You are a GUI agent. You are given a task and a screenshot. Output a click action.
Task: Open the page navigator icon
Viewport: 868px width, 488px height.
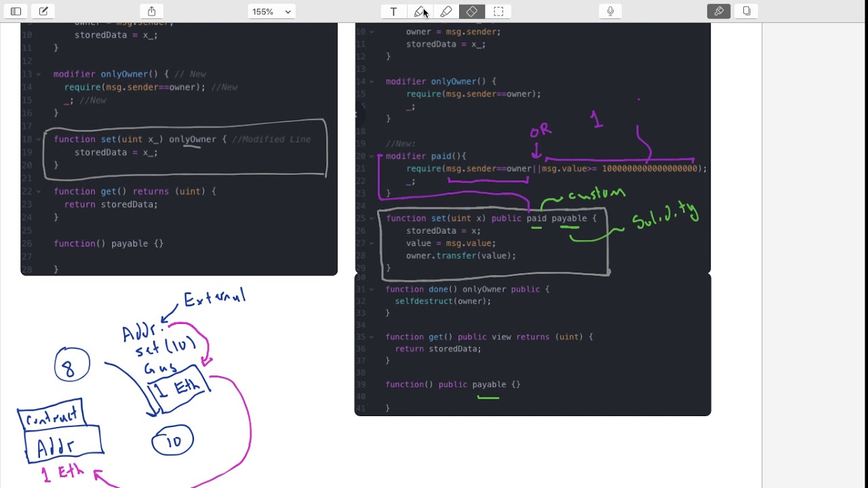pyautogui.click(x=747, y=12)
